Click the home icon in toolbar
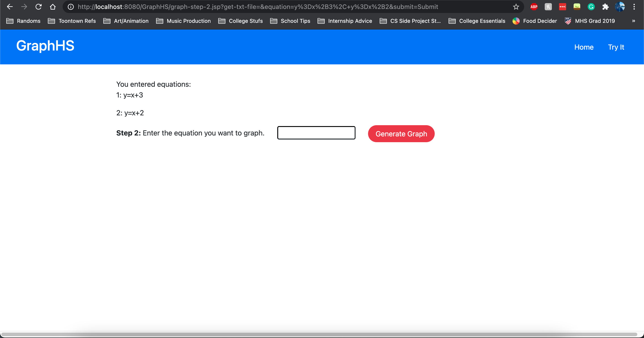Screen dimensions: 644x338 (x=53, y=7)
